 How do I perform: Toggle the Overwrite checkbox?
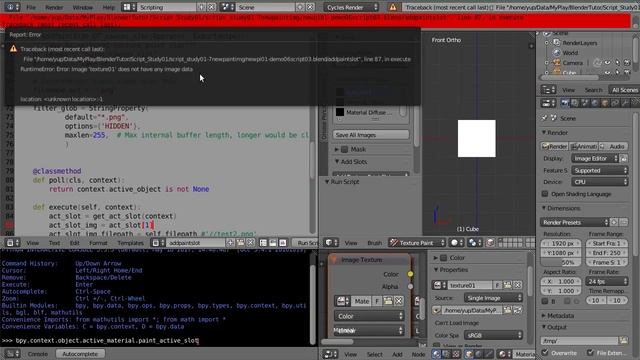[545, 352]
